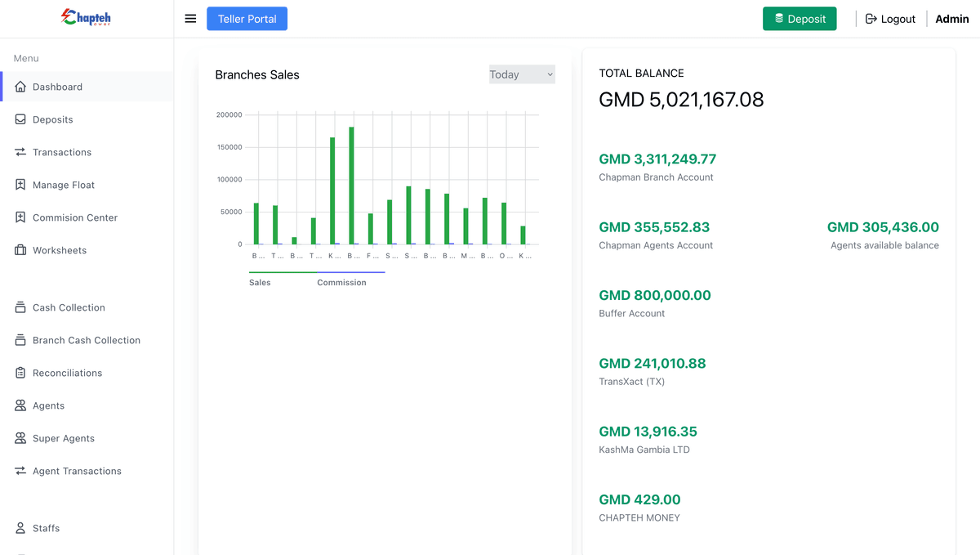Screen dimensions: 980x555
Task: Click the Staffs person icon
Action: 20,528
